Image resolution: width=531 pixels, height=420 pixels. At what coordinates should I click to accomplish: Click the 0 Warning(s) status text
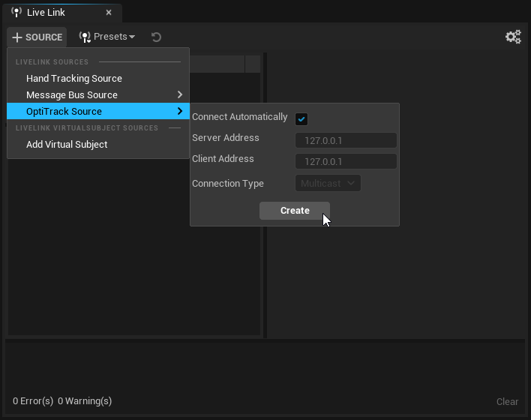point(85,401)
